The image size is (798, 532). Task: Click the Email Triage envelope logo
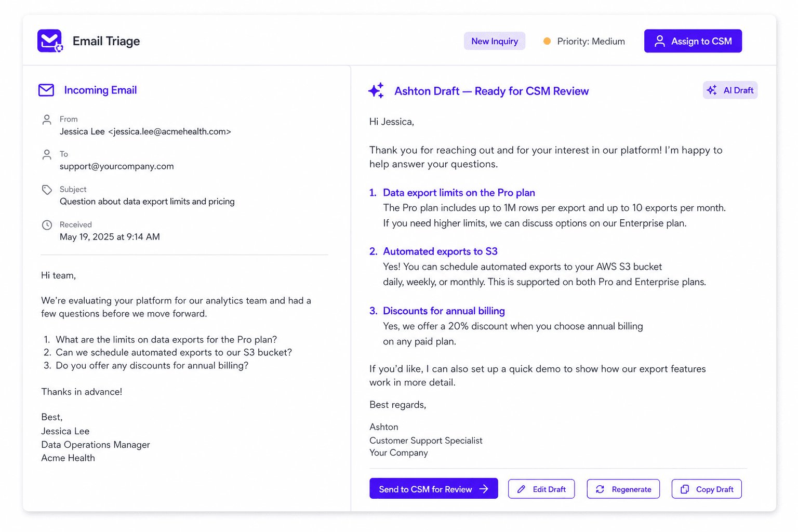pos(50,41)
